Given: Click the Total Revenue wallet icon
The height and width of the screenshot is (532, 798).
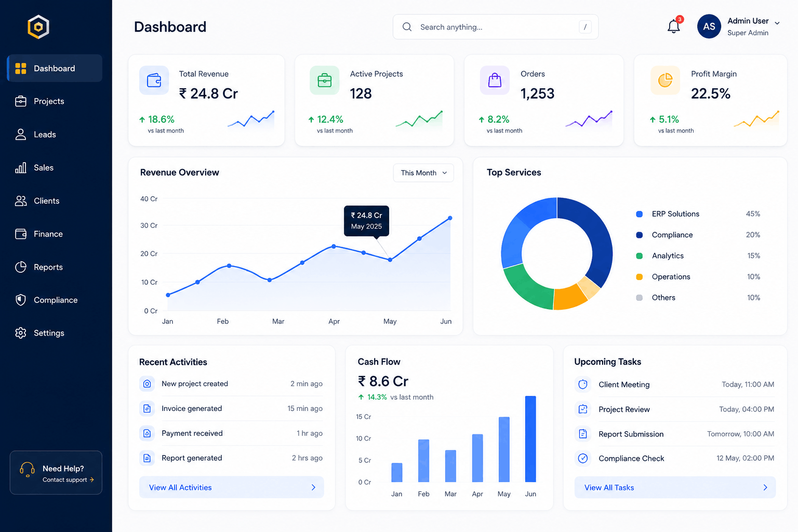Looking at the screenshot, I should pyautogui.click(x=154, y=80).
